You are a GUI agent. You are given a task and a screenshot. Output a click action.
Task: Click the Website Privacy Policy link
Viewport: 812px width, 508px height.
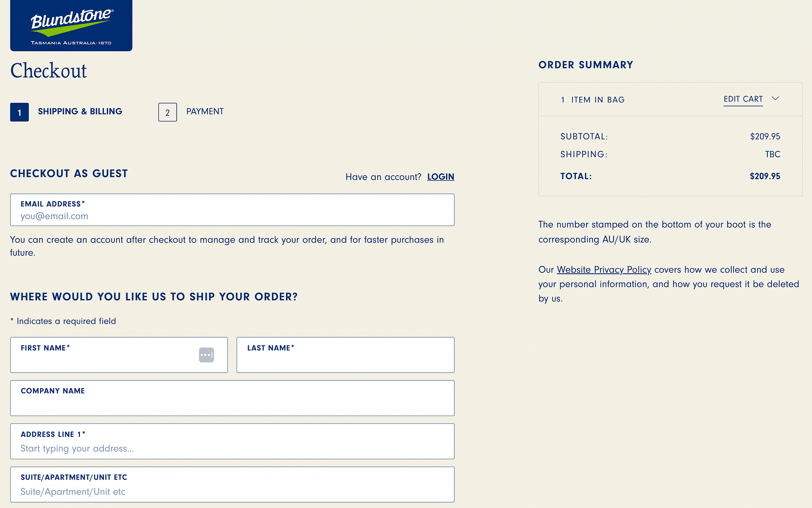[x=604, y=269]
